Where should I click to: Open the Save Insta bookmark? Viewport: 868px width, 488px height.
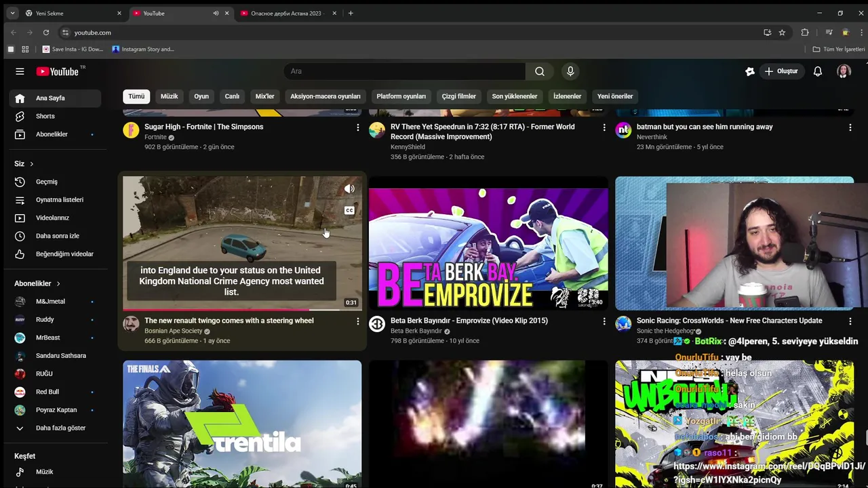pyautogui.click(x=73, y=49)
